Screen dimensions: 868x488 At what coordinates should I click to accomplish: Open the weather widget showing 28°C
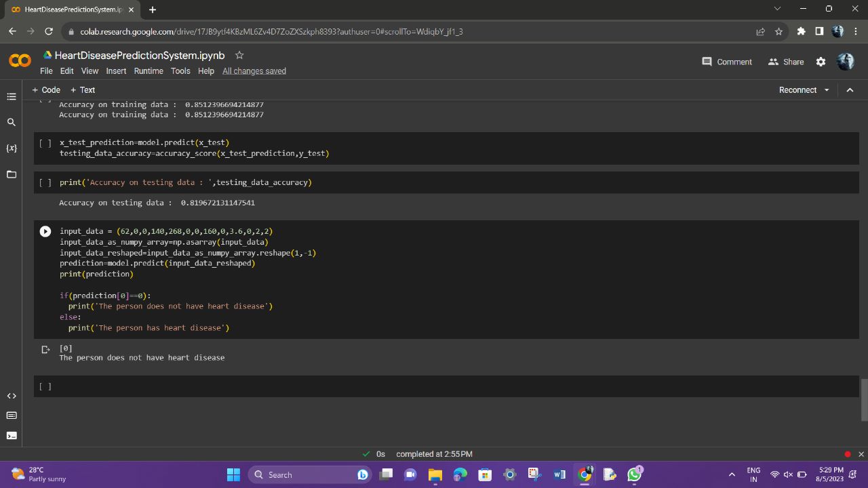[39, 474]
